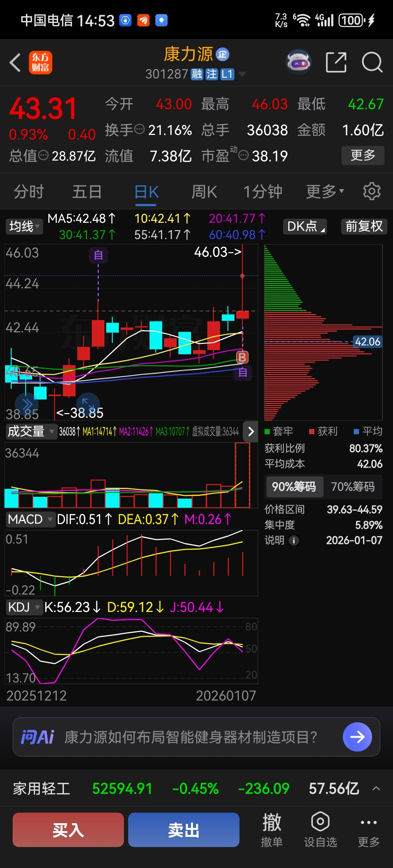Image resolution: width=393 pixels, height=868 pixels.
Task: Open chart settings gear icon
Action: point(372,191)
